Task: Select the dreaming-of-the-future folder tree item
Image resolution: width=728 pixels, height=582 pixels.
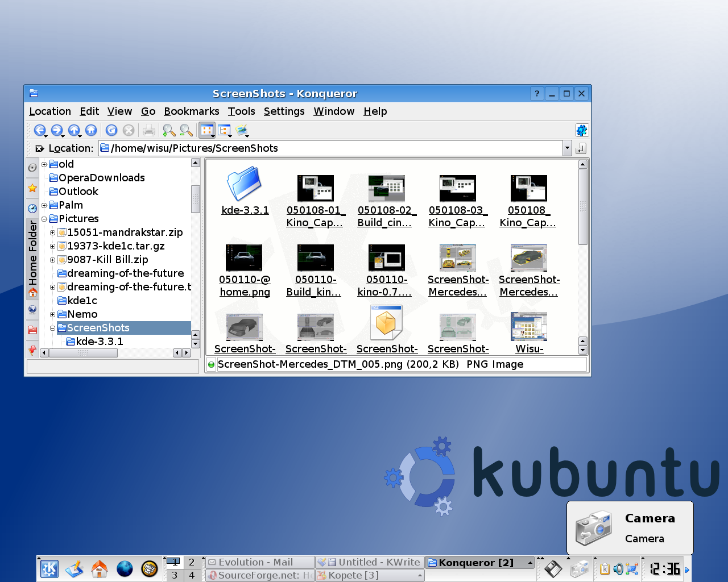Action: coord(121,273)
